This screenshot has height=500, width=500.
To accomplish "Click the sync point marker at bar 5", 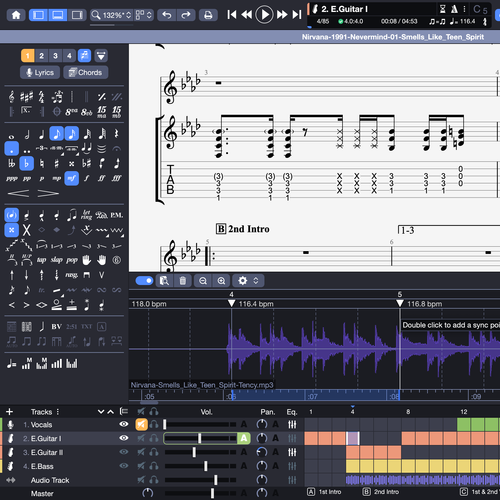I will [400, 303].
